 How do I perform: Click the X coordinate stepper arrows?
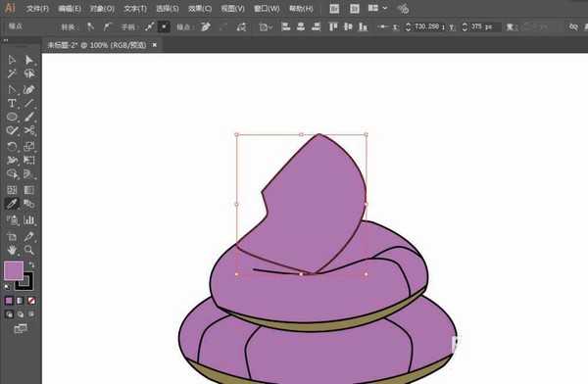click(x=409, y=27)
